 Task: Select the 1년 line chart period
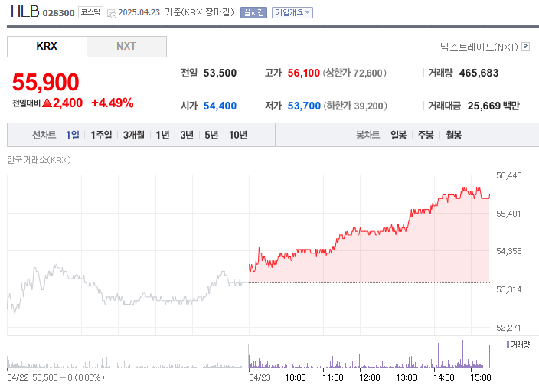[162, 135]
